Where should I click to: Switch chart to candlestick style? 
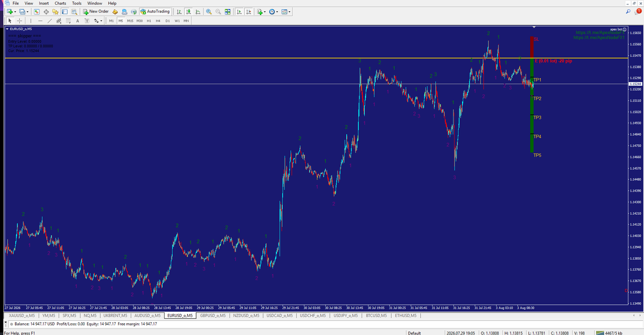pos(189,11)
